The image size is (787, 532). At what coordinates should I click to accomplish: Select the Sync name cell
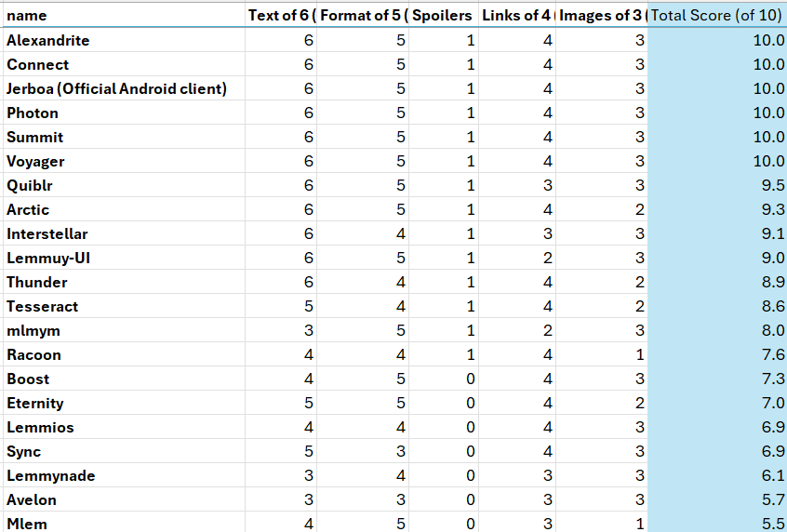124,451
